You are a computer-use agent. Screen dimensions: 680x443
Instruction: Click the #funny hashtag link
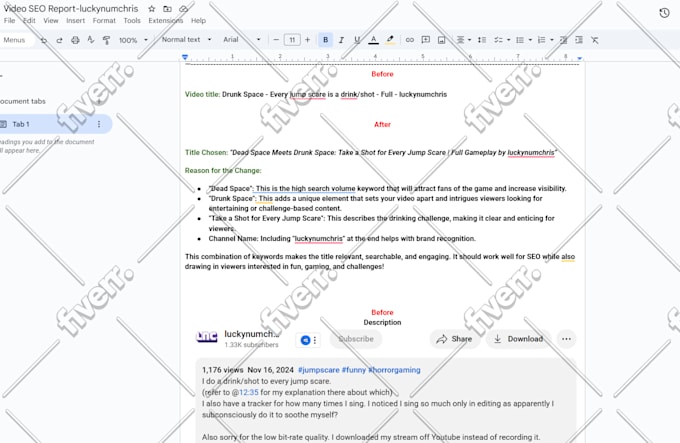(353, 370)
